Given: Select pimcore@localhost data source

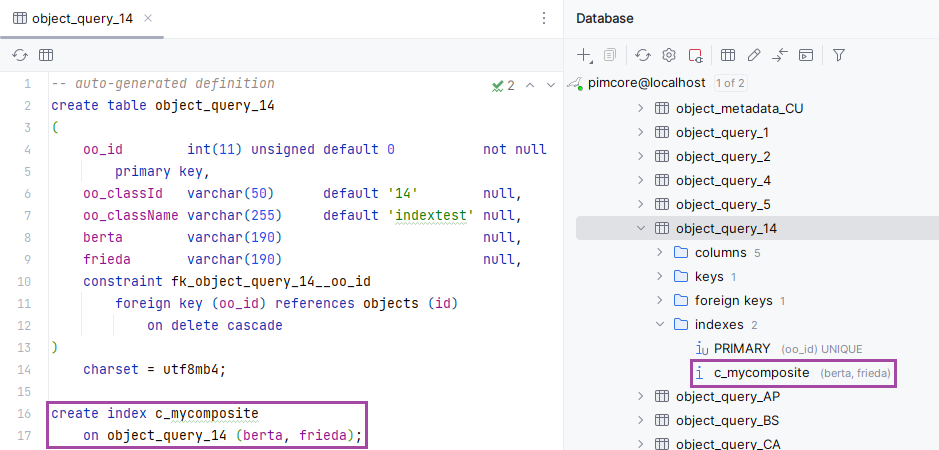Looking at the screenshot, I should coord(647,83).
